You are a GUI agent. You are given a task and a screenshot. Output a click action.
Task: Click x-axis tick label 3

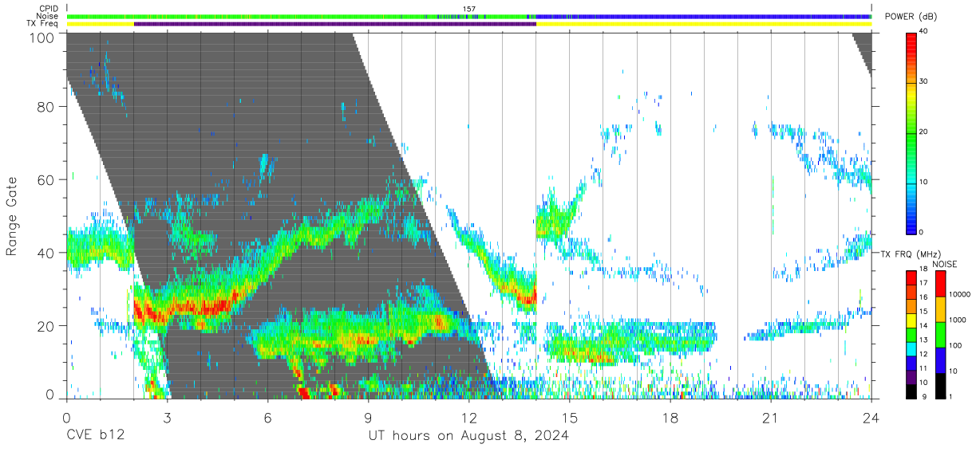[x=167, y=418]
